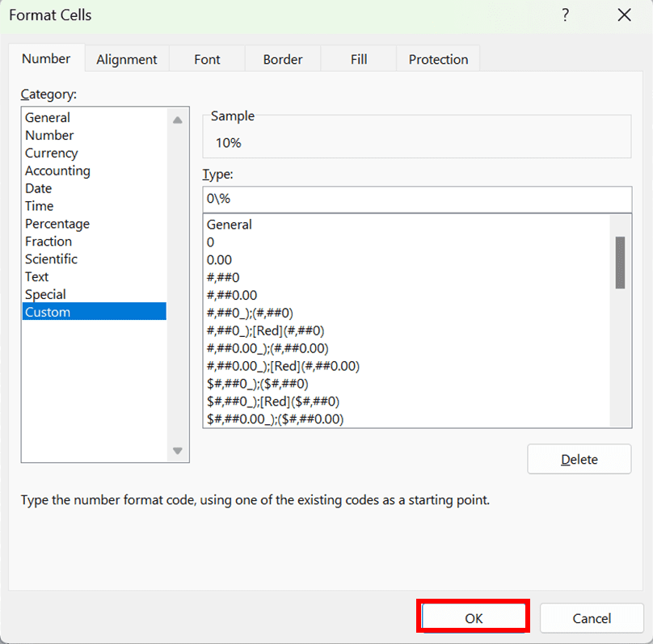Viewport: 653px width, 644px height.
Task: Click the Delete button
Action: [x=579, y=459]
